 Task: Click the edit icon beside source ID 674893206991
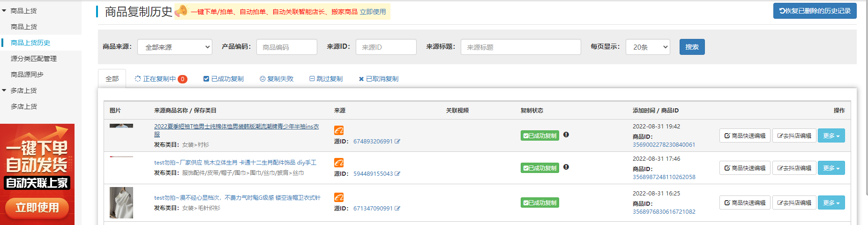point(397,142)
